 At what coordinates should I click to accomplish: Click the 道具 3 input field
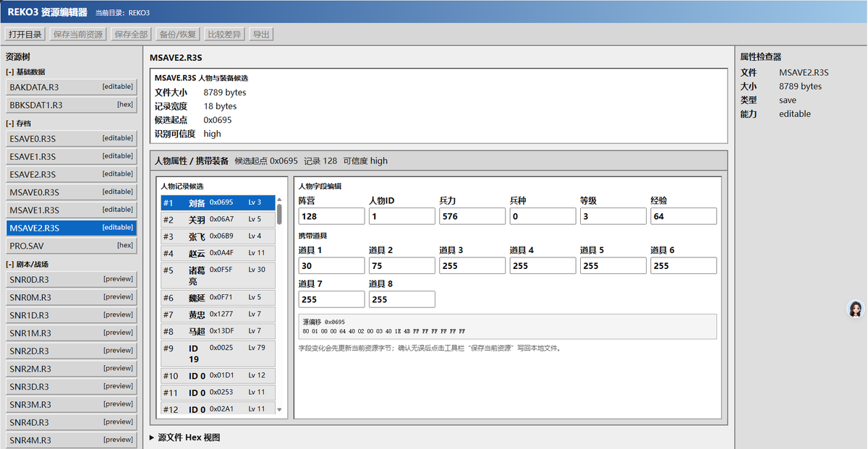pyautogui.click(x=472, y=265)
